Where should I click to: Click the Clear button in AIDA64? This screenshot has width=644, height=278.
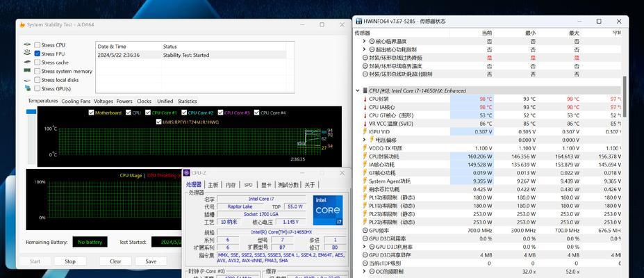point(115,261)
